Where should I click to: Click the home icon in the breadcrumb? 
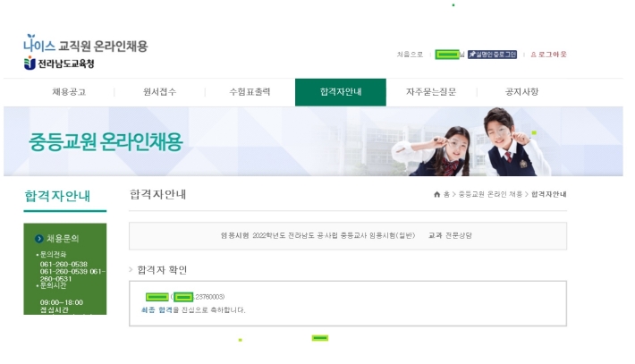coord(437,194)
